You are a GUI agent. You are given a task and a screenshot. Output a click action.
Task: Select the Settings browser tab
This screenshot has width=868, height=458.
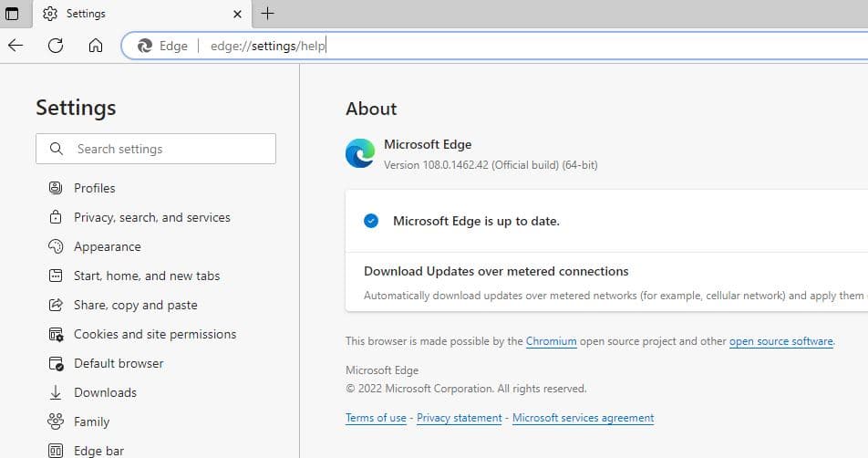(128, 14)
